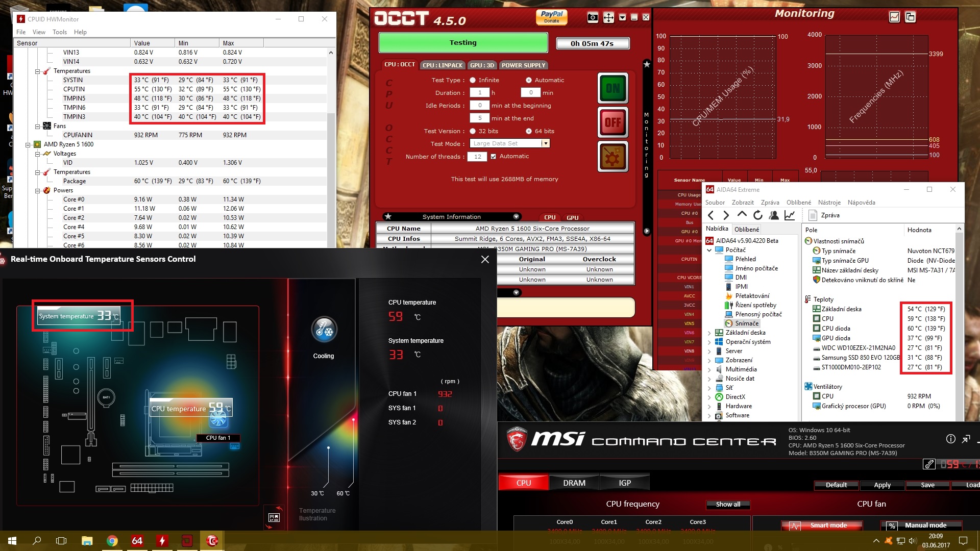Collapse HWMonitor Powers node
Image resolution: width=980 pixels, height=551 pixels.
[37, 191]
